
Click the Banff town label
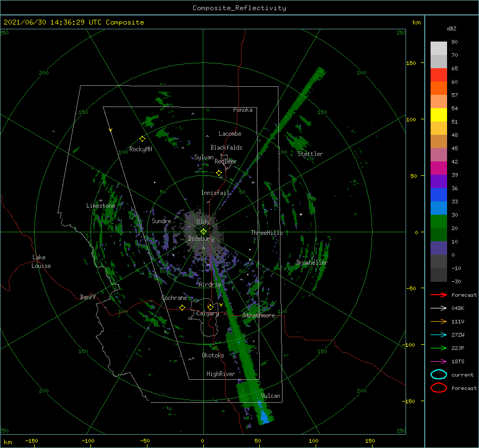pyautogui.click(x=88, y=297)
